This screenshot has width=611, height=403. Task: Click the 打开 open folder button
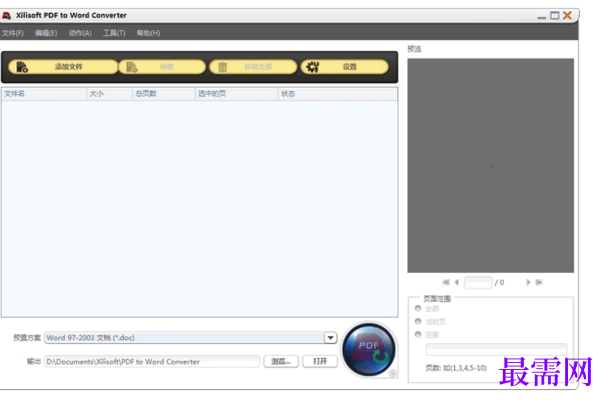[320, 362]
